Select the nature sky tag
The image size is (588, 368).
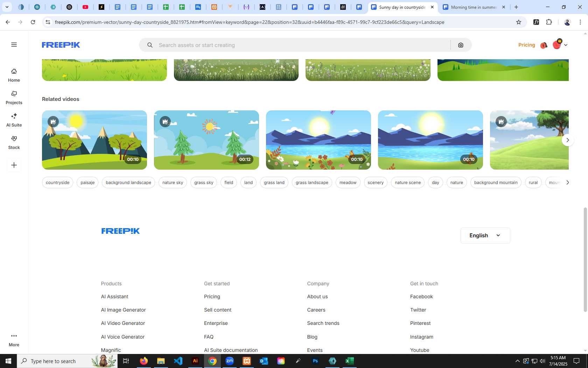(x=173, y=182)
